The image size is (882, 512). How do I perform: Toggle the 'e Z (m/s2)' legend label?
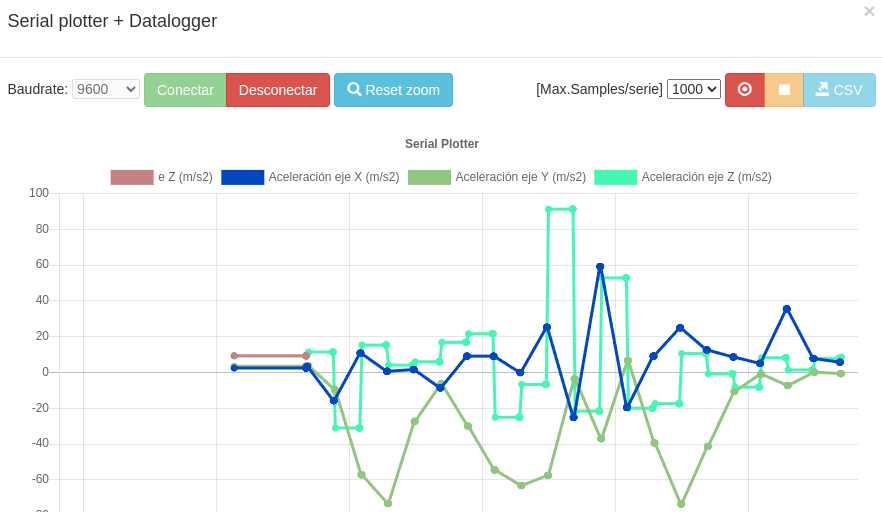tap(185, 177)
